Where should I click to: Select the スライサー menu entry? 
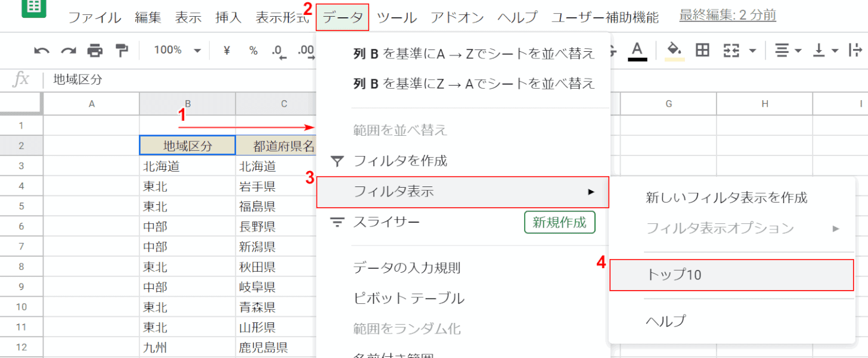(x=387, y=222)
